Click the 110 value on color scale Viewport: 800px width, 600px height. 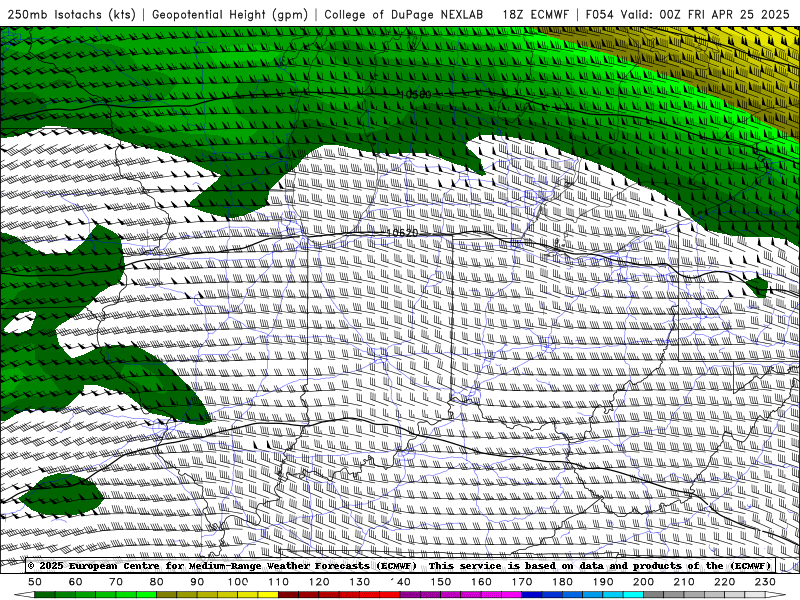[278, 582]
